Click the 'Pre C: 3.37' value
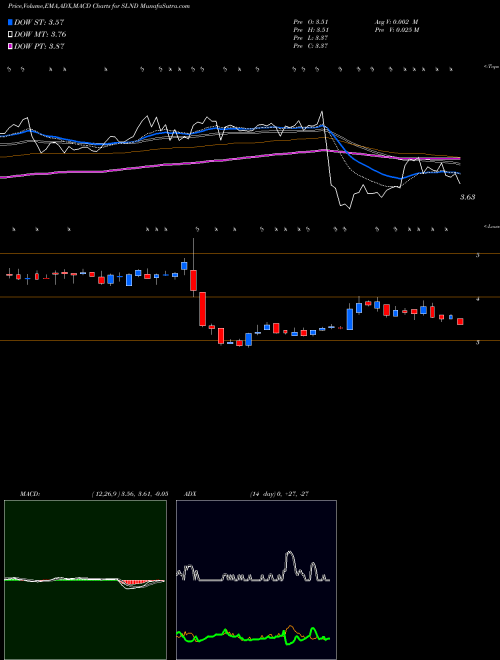This screenshot has width=500, height=660. pos(311,46)
